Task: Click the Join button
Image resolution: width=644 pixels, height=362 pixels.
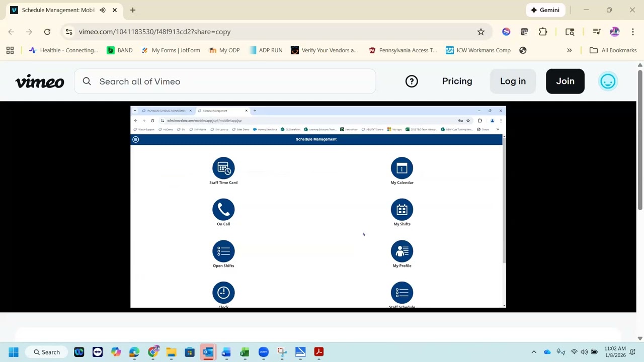Action: (x=565, y=81)
